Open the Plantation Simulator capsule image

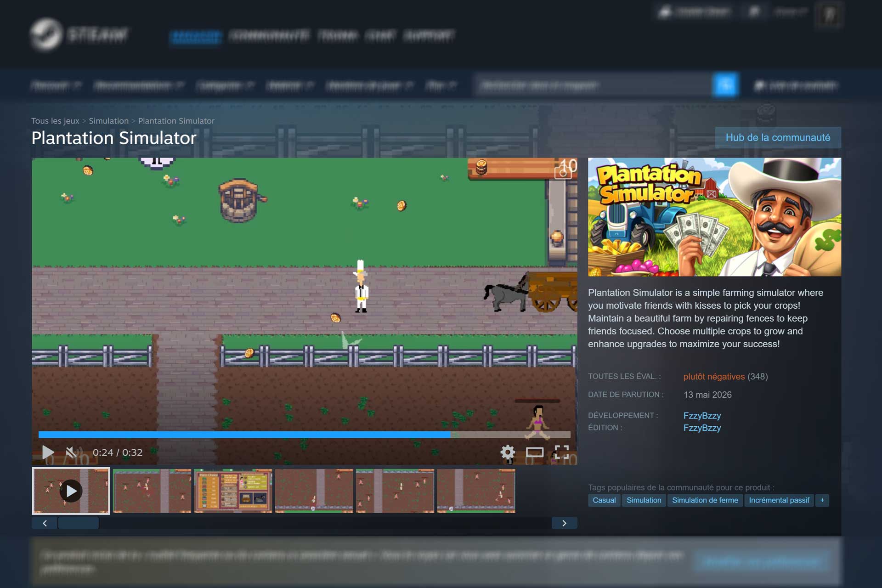point(714,217)
